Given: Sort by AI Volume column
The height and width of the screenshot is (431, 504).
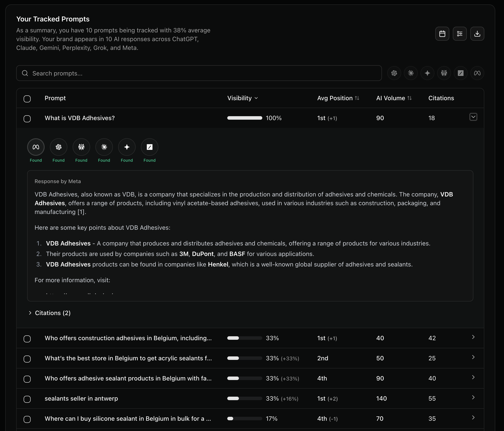Looking at the screenshot, I should (394, 98).
